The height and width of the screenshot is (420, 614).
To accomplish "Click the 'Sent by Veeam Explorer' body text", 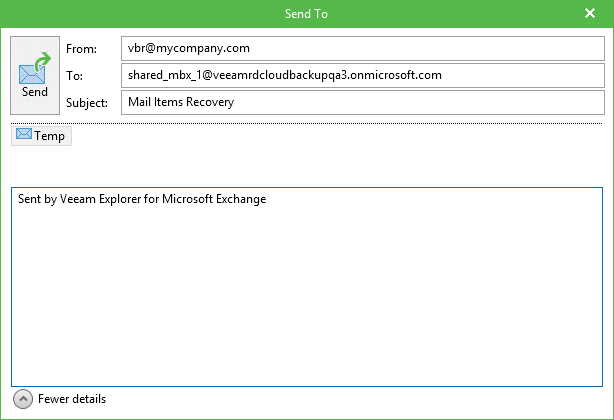I will [142, 199].
